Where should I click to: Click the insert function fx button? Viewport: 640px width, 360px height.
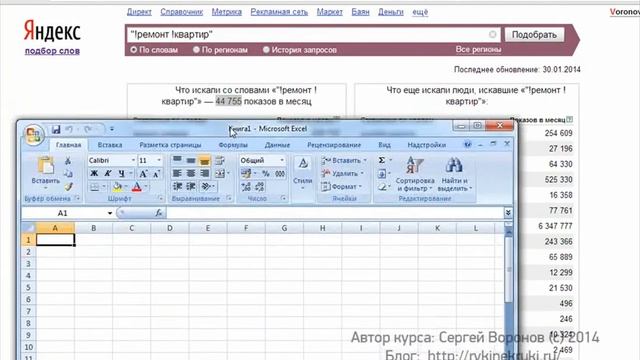159,213
